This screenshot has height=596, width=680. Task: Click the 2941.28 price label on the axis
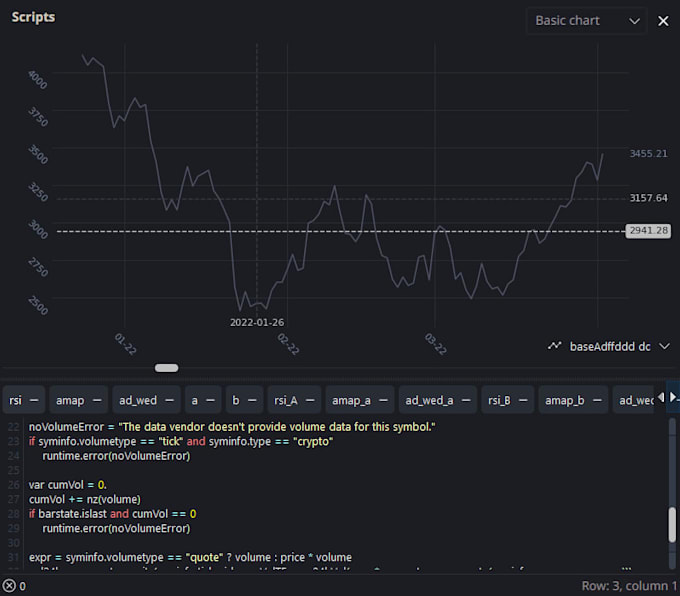point(647,231)
